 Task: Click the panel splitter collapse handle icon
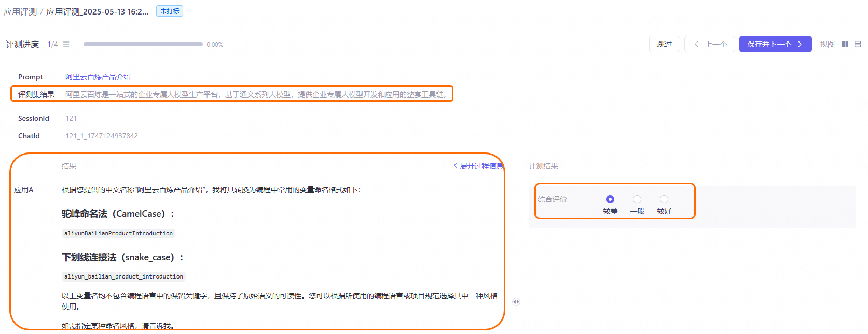[516, 302]
